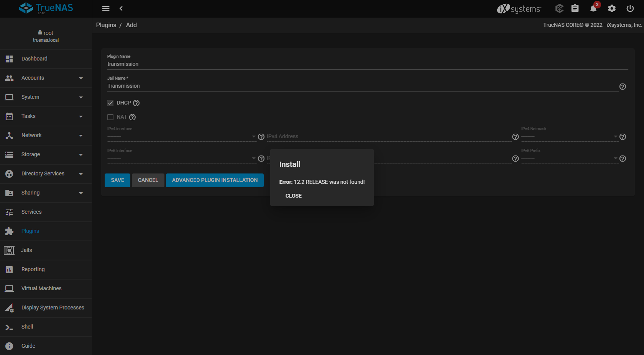Click the Tasks calendar icon
The width and height of the screenshot is (644, 355).
(x=9, y=116)
